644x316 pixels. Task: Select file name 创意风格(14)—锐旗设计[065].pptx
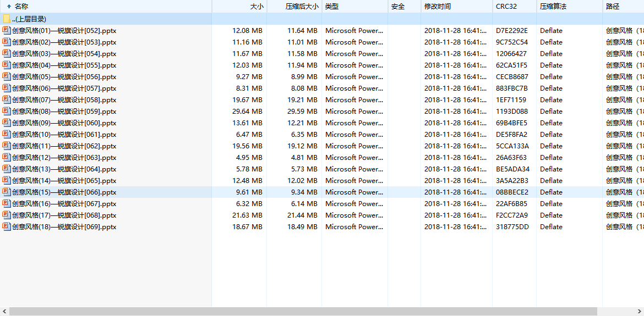click(64, 180)
